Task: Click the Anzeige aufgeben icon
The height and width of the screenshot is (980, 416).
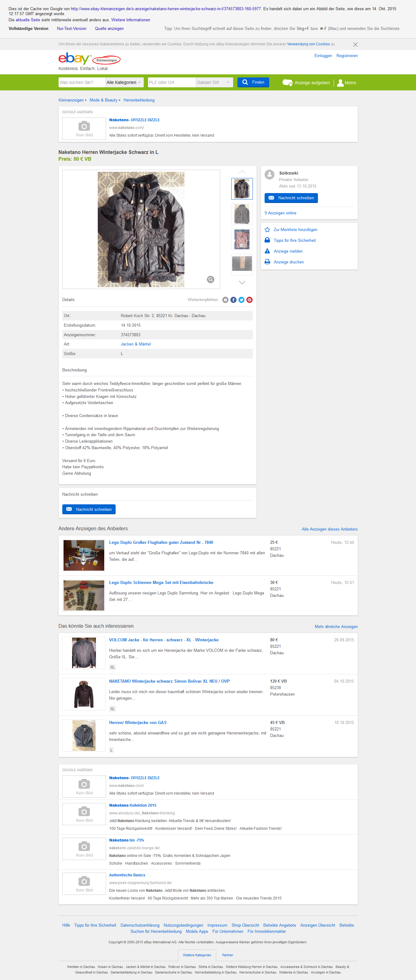Action: tap(287, 83)
